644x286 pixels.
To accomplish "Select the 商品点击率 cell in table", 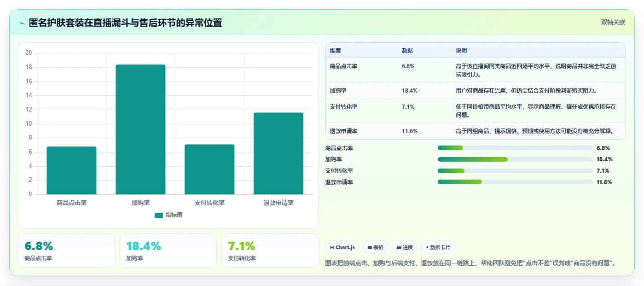I will pyautogui.click(x=344, y=66).
